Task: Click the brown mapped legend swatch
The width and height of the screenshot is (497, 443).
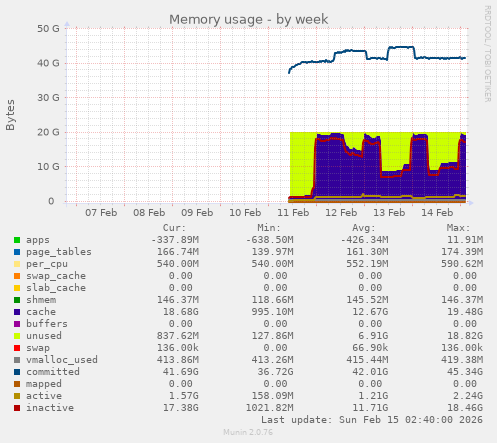Action: point(17,384)
